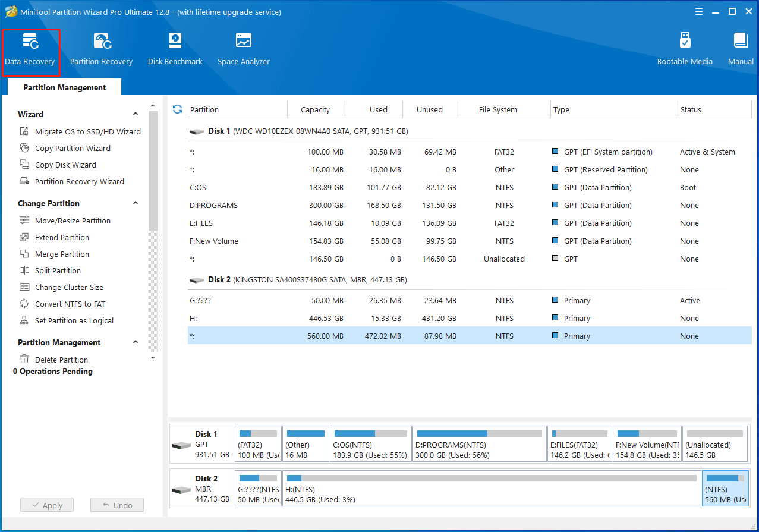
Task: Select F:New Volume block in disk map
Action: click(x=647, y=443)
